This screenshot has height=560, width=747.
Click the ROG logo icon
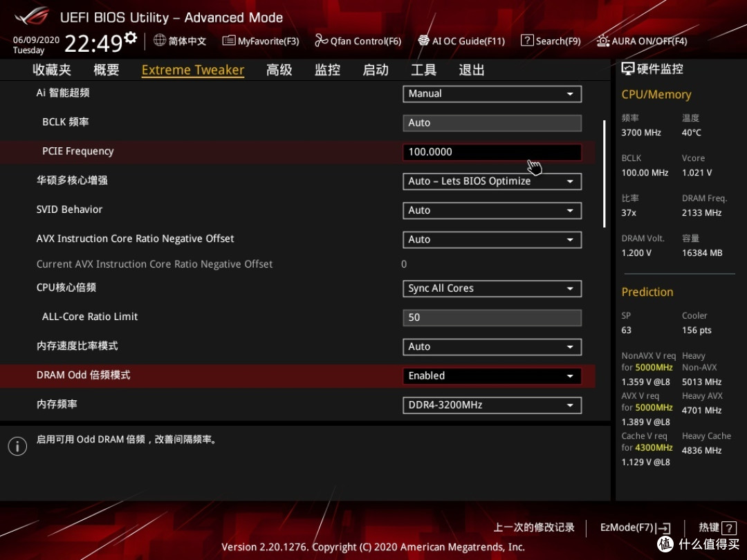click(x=31, y=17)
